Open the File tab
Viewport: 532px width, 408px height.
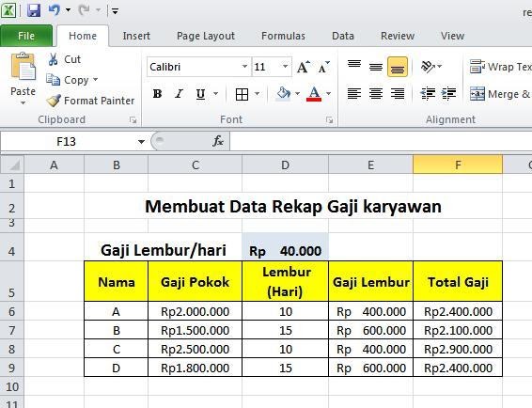[26, 36]
